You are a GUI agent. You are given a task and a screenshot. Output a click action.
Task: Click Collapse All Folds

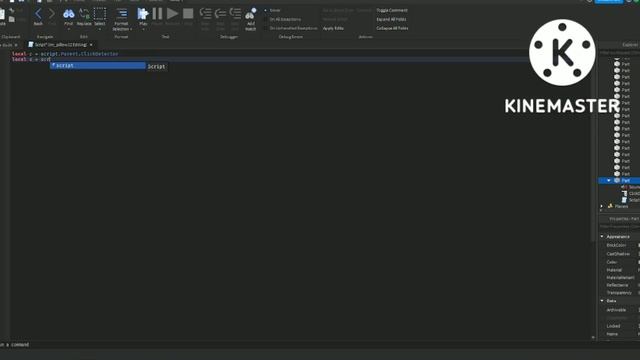coord(392,28)
